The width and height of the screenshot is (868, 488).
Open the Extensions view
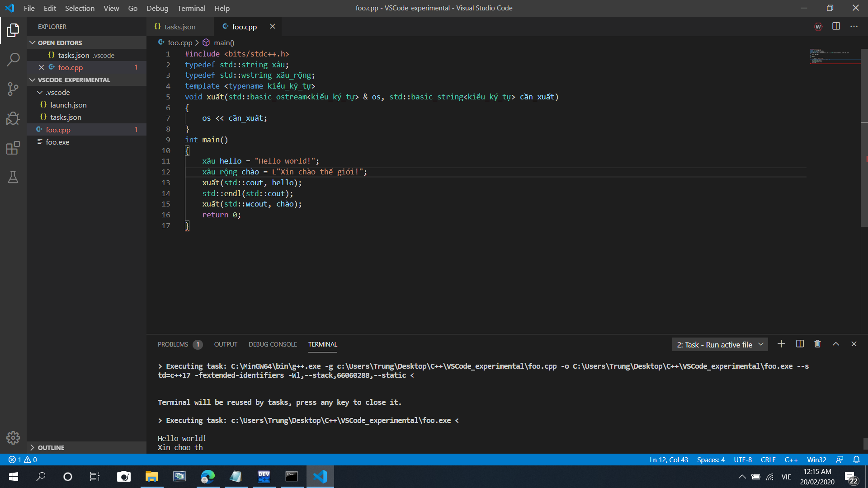point(13,148)
